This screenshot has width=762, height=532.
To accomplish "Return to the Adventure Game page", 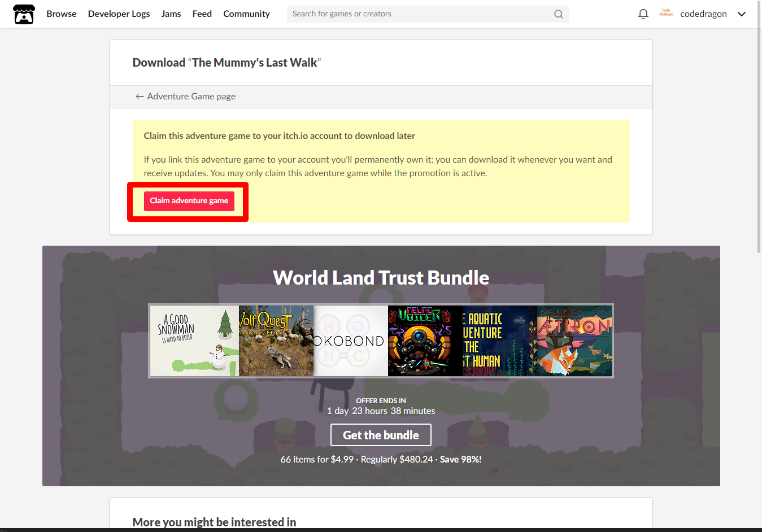I will tap(185, 97).
